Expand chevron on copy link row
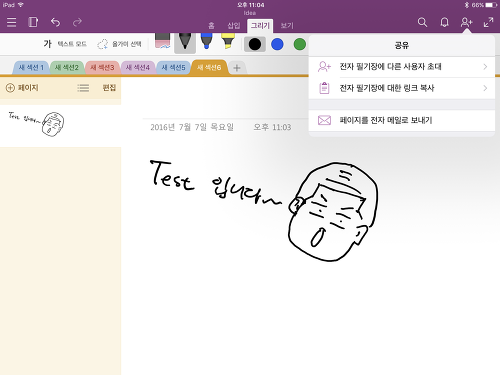 pyautogui.click(x=485, y=88)
